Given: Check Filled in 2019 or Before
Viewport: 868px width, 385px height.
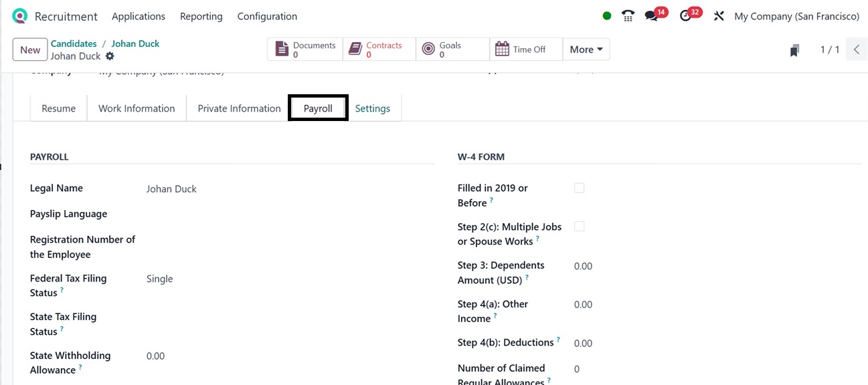Looking at the screenshot, I should pos(579,188).
